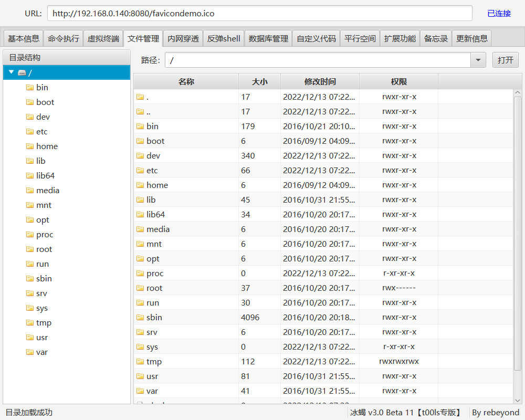Click the 已连接 connection status link
Viewport: 525px width, 420px height.
pos(499,14)
